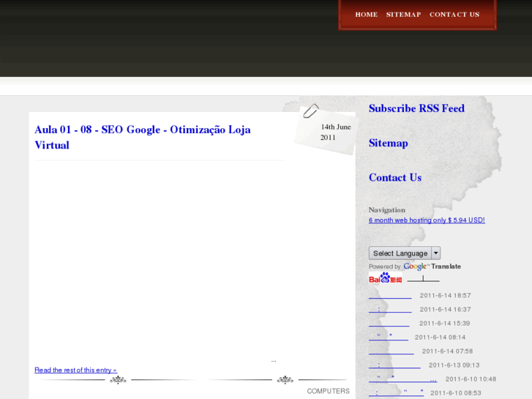Open the news item dated 2011-6-10 10:48
This screenshot has width=532, height=399.
tap(403, 379)
